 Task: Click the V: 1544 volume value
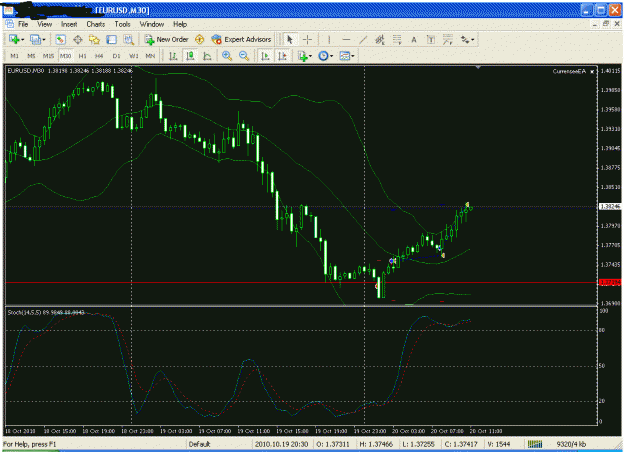click(498, 444)
